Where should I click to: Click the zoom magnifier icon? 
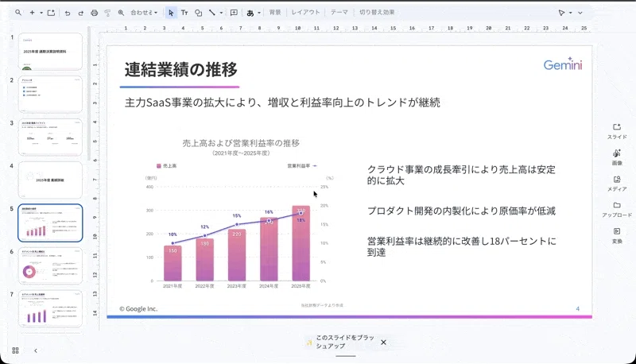coord(121,13)
